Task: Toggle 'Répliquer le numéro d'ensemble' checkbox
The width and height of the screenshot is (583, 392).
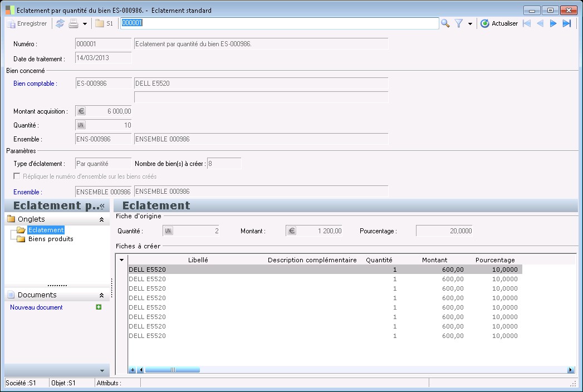Action: [17, 177]
